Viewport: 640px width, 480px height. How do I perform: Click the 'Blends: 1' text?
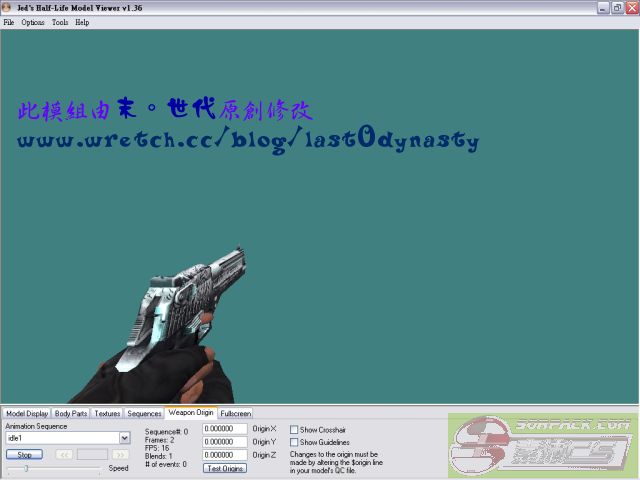(x=158, y=456)
